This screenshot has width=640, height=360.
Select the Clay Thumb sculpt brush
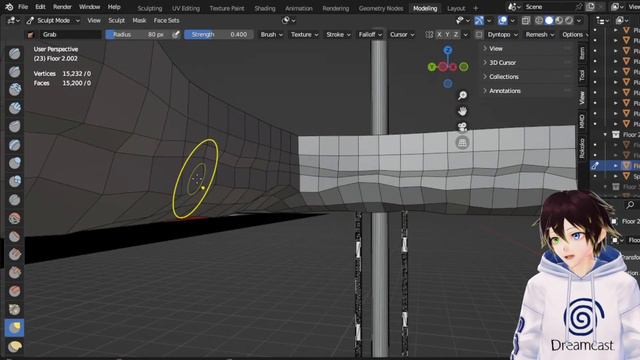[x=14, y=127]
